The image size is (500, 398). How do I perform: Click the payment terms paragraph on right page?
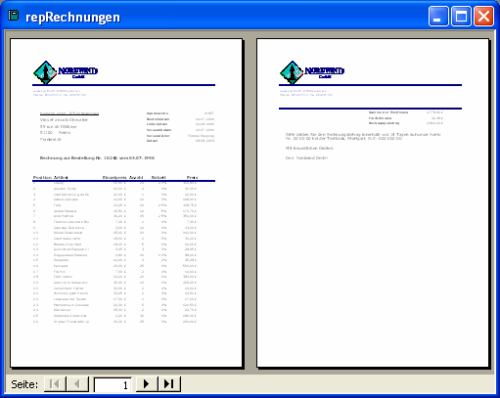coord(363,136)
